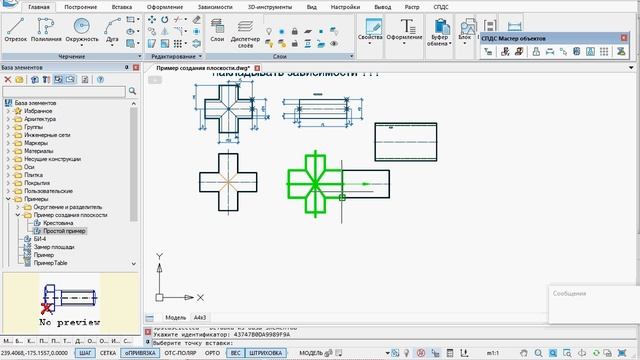Expand the Инженерные сети folder
This screenshot has width=640, height=360.
coord(8,135)
